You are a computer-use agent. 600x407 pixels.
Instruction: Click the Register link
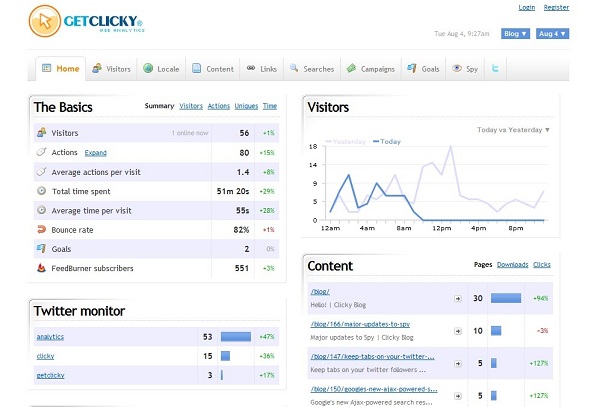(556, 7)
